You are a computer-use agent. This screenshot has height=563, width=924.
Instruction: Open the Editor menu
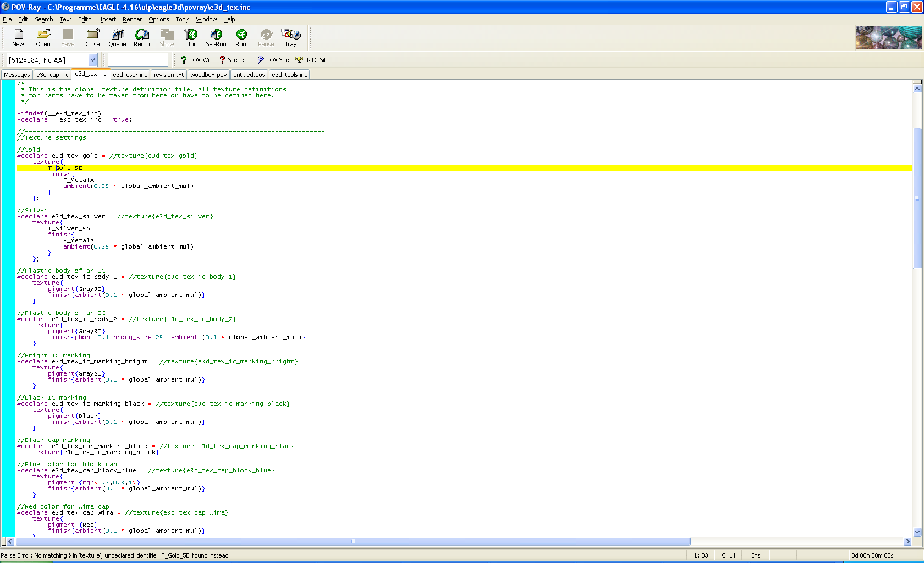click(86, 19)
